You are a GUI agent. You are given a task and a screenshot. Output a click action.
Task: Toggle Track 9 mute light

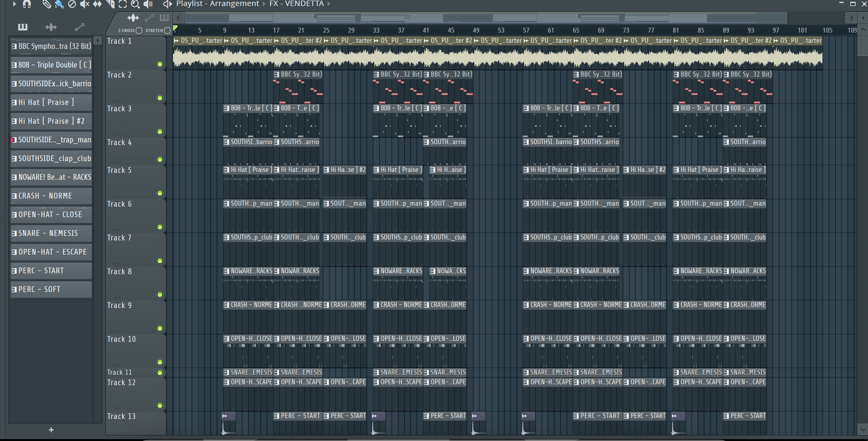point(160,328)
